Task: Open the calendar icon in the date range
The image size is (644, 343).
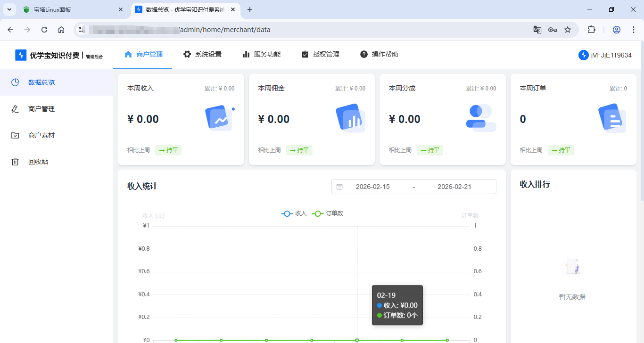Action: (x=339, y=186)
